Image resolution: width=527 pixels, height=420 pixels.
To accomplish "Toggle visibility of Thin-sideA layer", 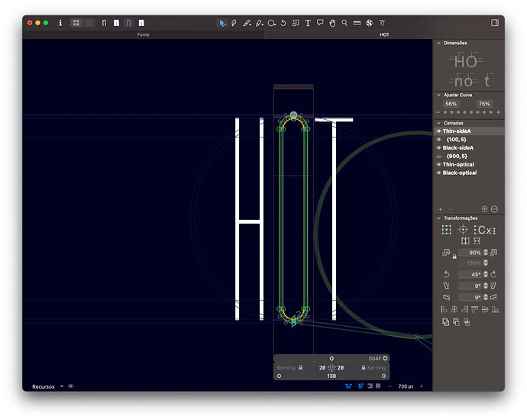I will pos(438,131).
